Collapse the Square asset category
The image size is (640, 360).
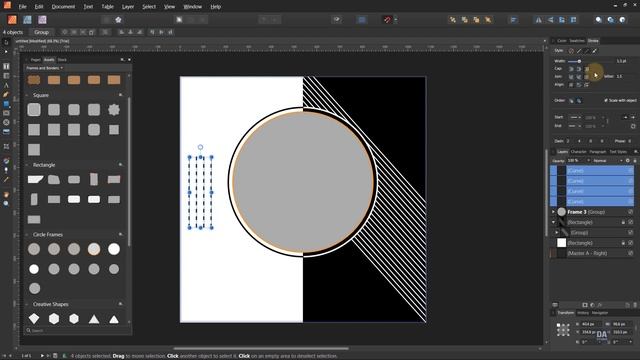point(27,95)
